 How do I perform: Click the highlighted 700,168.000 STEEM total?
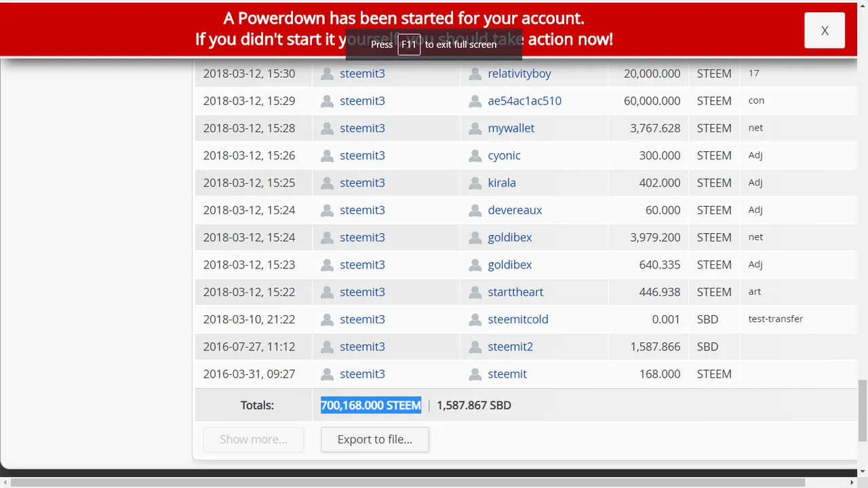tap(371, 405)
